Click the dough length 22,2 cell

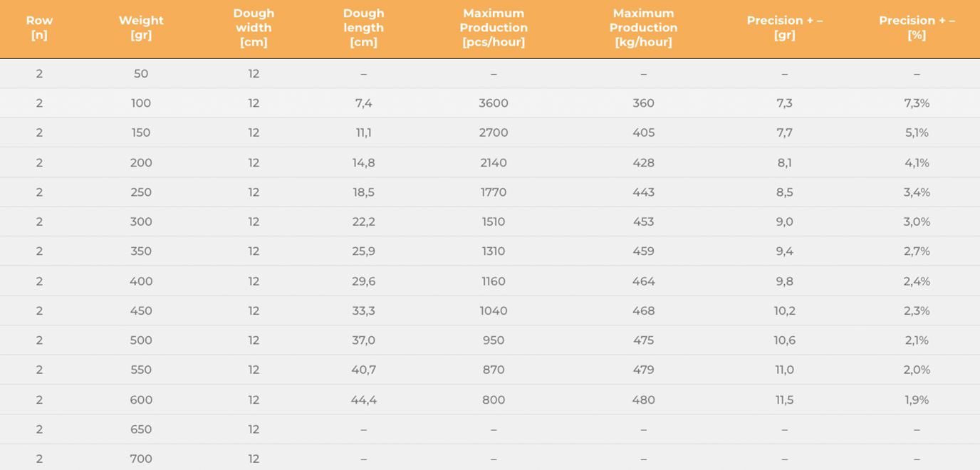pyautogui.click(x=363, y=221)
